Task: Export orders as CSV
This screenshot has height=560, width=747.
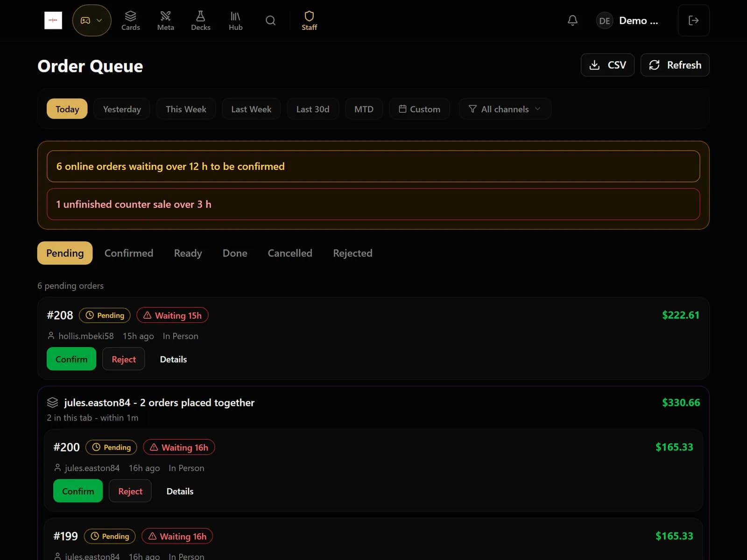Action: pyautogui.click(x=607, y=65)
